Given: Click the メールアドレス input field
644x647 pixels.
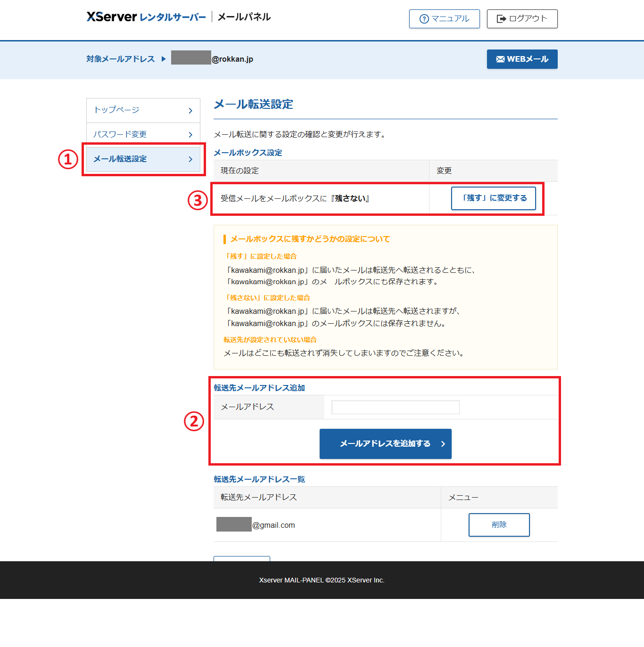Looking at the screenshot, I should point(395,407).
